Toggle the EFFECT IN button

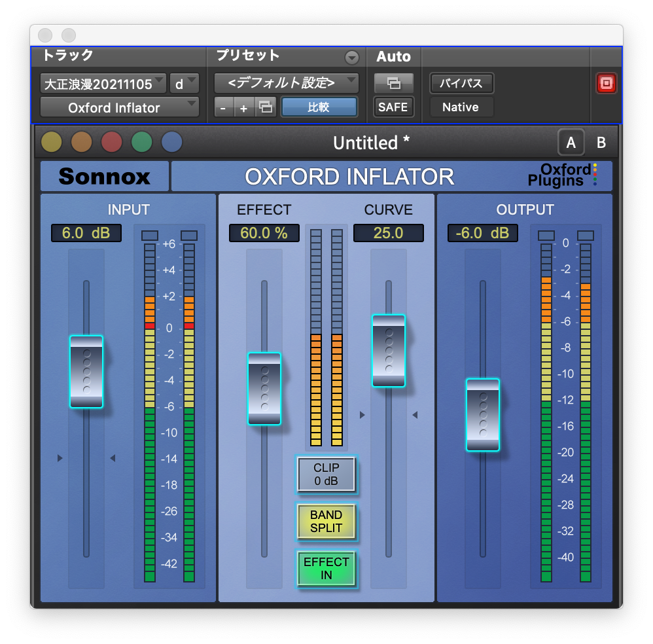point(326,568)
